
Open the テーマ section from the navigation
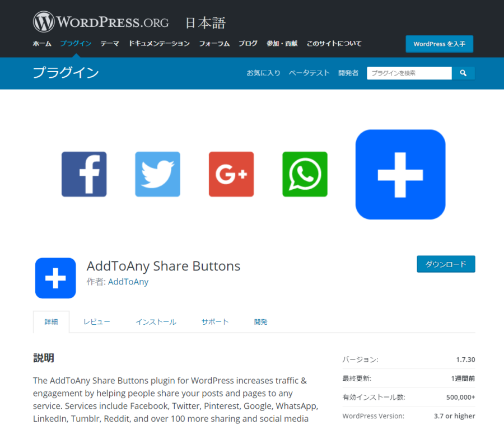pyautogui.click(x=110, y=43)
